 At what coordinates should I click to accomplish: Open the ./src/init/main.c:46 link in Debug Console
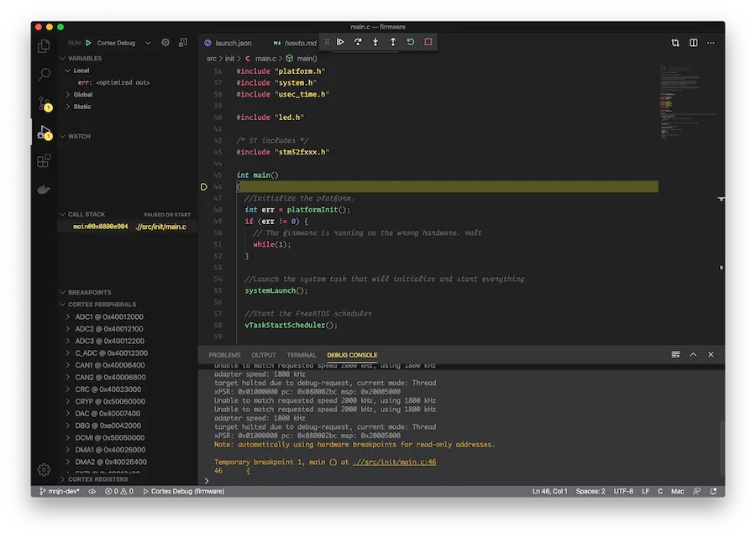[x=402, y=460]
